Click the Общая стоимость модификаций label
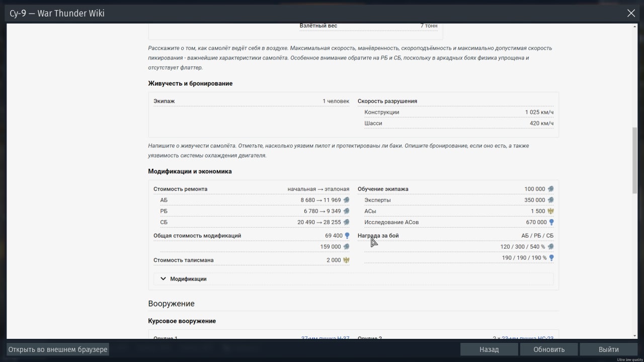Viewport: 644px width, 362px height. coord(197,235)
